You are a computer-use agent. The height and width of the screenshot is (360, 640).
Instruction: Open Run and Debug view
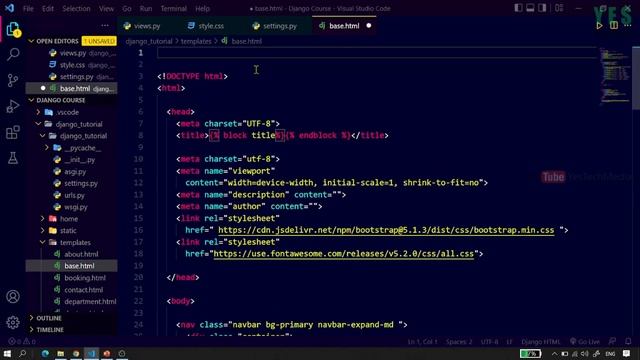(x=13, y=106)
